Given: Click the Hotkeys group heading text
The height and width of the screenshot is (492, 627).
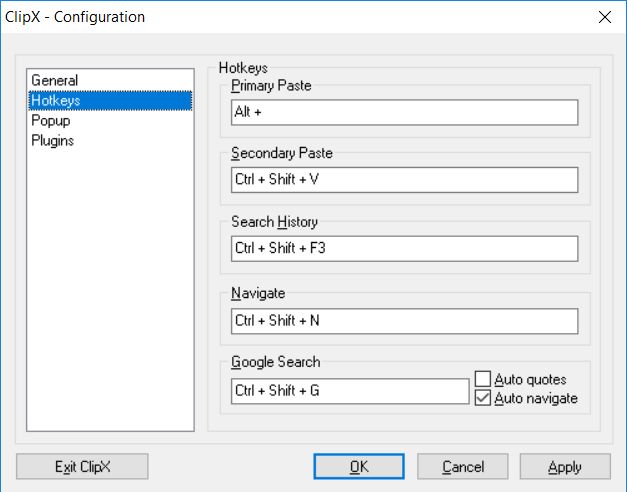Looking at the screenshot, I should [x=243, y=69].
